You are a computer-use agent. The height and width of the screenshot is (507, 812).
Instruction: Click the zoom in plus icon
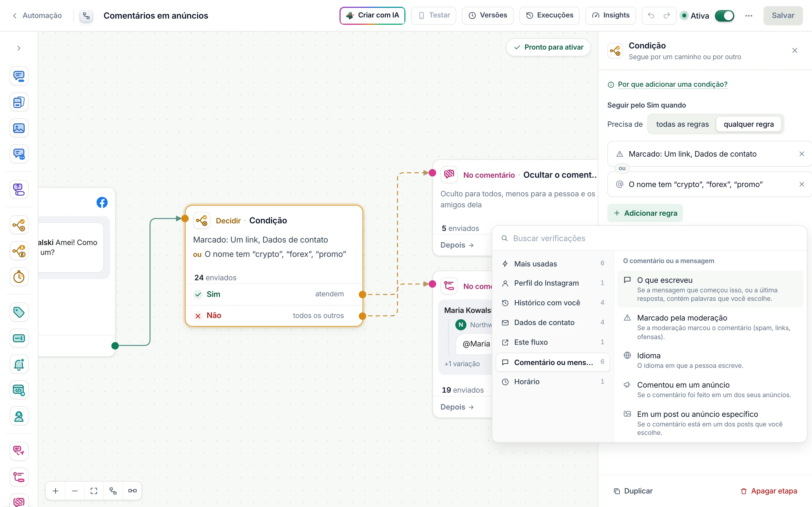[x=56, y=491]
